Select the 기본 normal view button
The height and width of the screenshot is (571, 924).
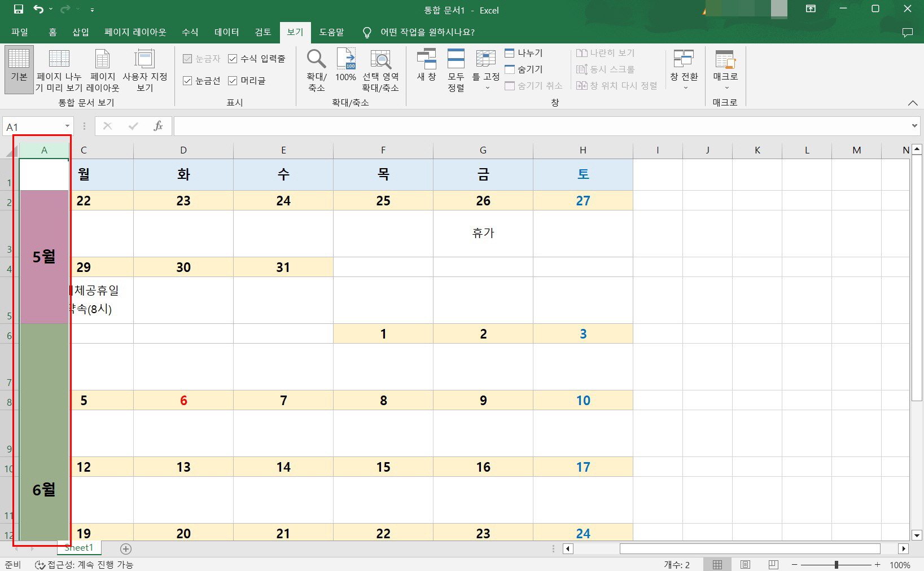(19, 69)
